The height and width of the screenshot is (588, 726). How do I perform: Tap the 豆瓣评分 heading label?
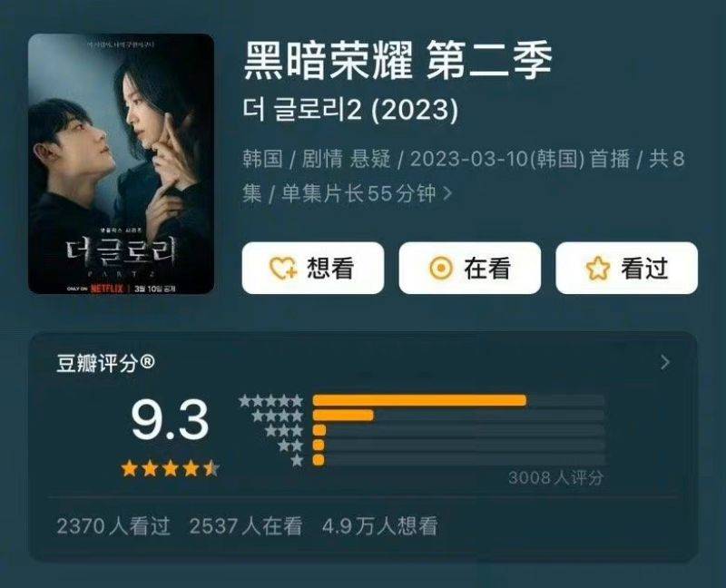coord(105,363)
